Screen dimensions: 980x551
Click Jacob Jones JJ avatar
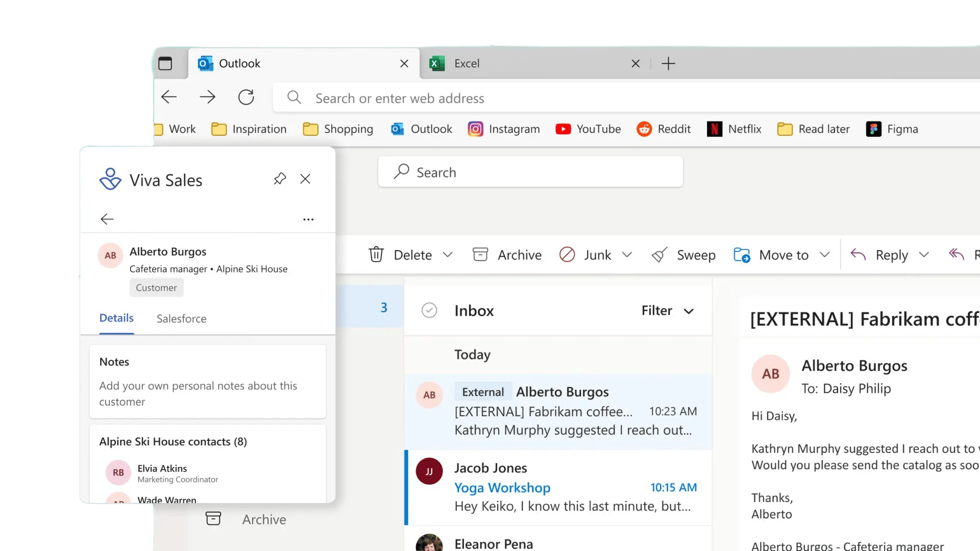tap(429, 471)
